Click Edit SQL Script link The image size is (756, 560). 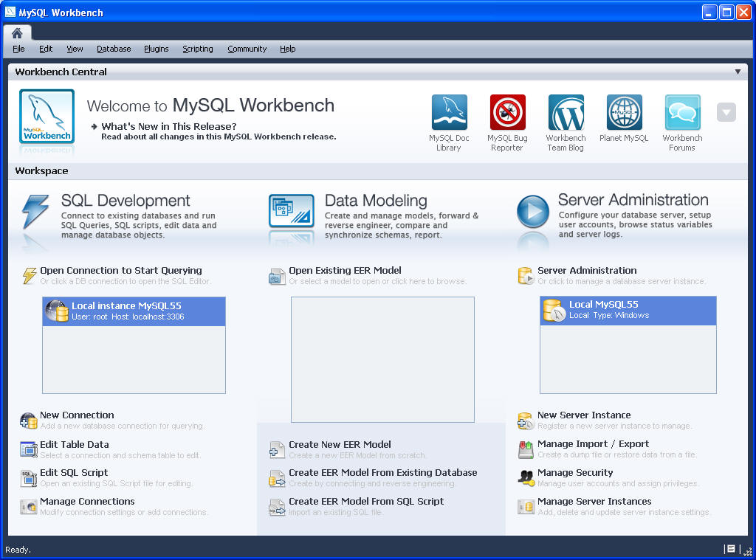coord(74,472)
